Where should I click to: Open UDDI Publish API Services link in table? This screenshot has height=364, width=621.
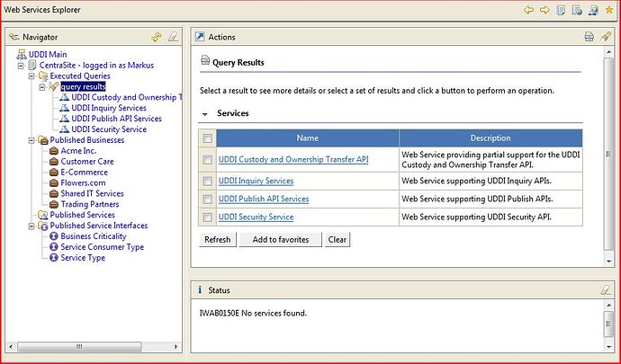point(264,199)
